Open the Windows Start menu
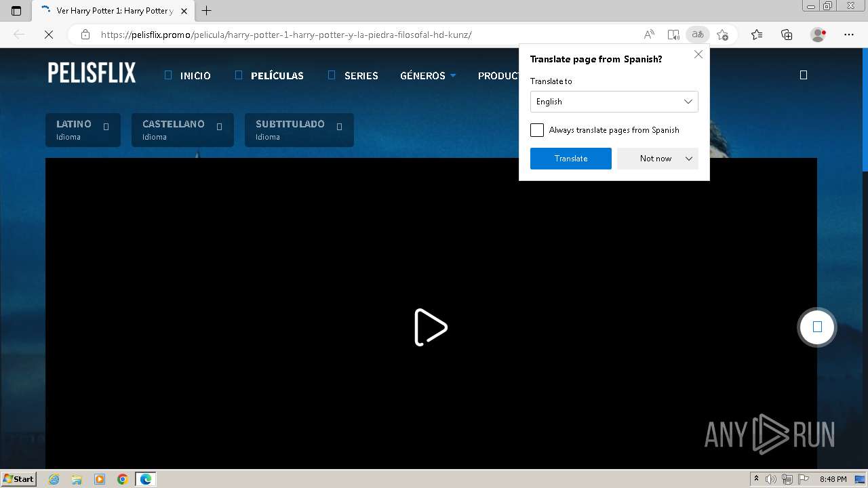 click(18, 479)
